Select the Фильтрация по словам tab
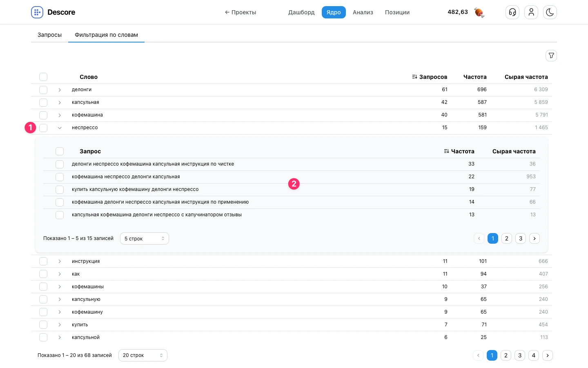This screenshot has height=368, width=588. (x=106, y=35)
